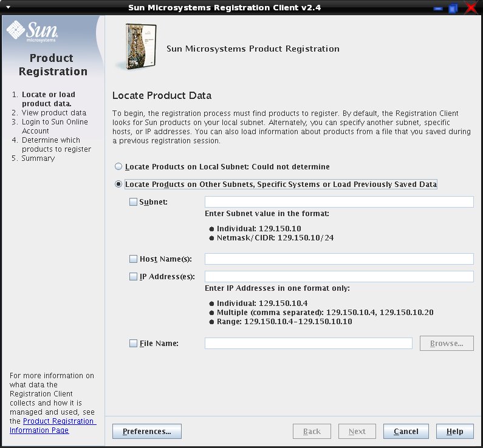Focus the File Name text field
The image size is (483, 448).
pos(309,343)
